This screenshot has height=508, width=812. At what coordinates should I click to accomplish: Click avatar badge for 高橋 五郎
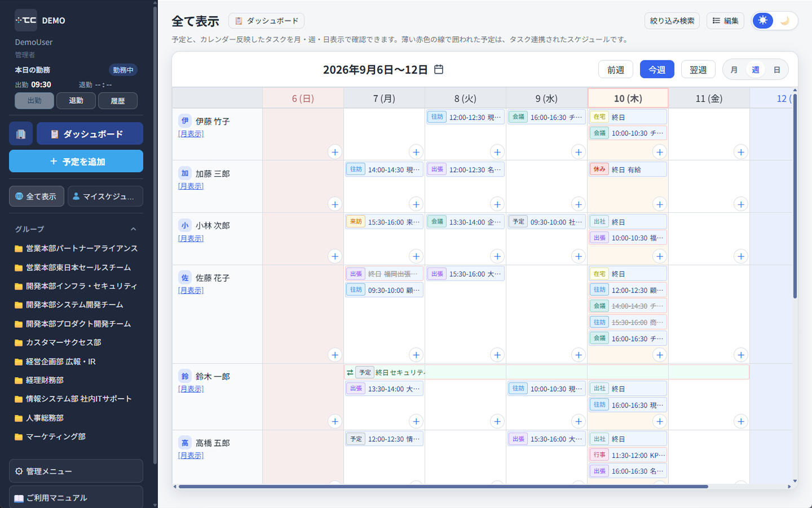click(185, 443)
